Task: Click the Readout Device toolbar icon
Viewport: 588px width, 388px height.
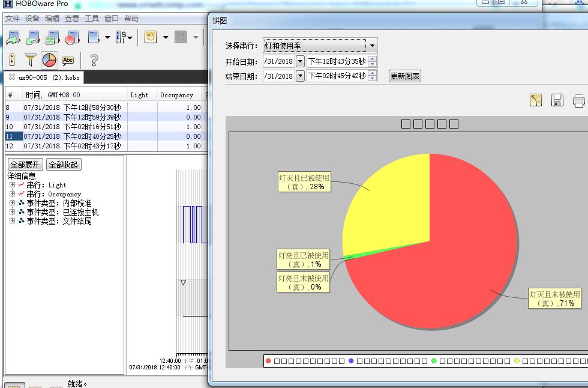Action: pyautogui.click(x=33, y=38)
